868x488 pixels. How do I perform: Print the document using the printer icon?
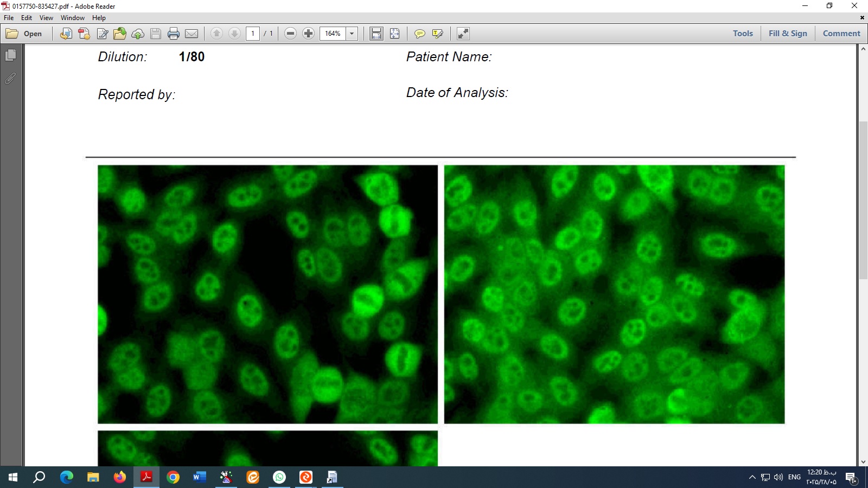174,34
